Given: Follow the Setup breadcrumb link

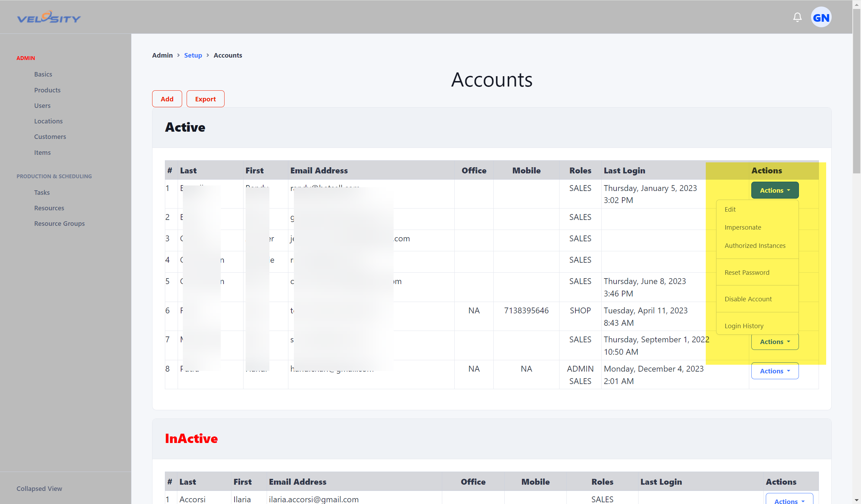Looking at the screenshot, I should click(x=193, y=55).
